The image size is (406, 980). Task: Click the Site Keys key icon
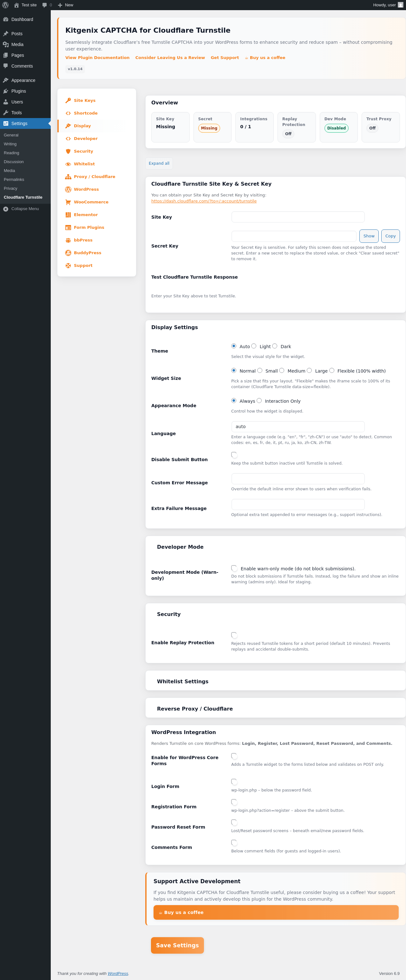[68, 100]
